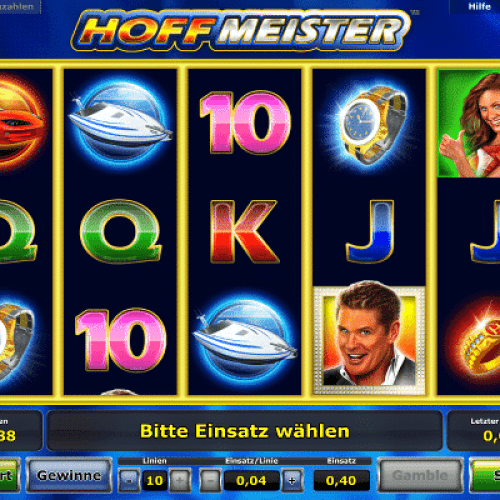Image resolution: width=500 pixels, height=500 pixels.
Task: Open the Hilfe menu
Action: (x=479, y=6)
